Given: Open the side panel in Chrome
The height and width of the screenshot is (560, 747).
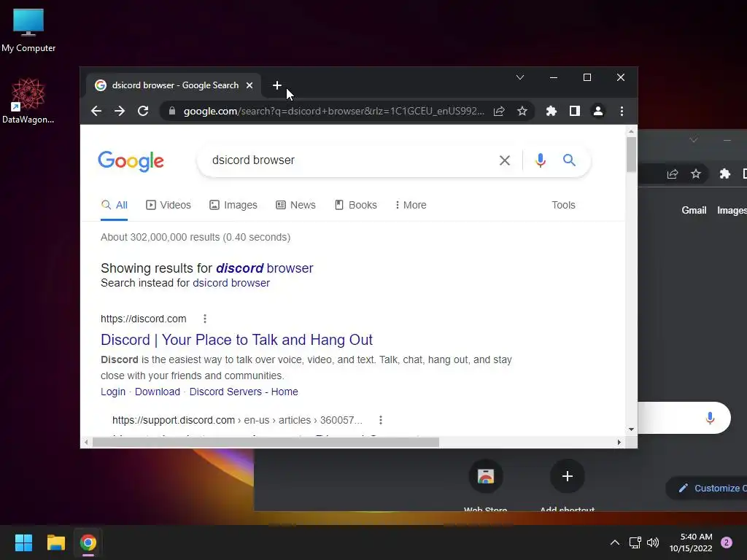Looking at the screenshot, I should click(575, 111).
